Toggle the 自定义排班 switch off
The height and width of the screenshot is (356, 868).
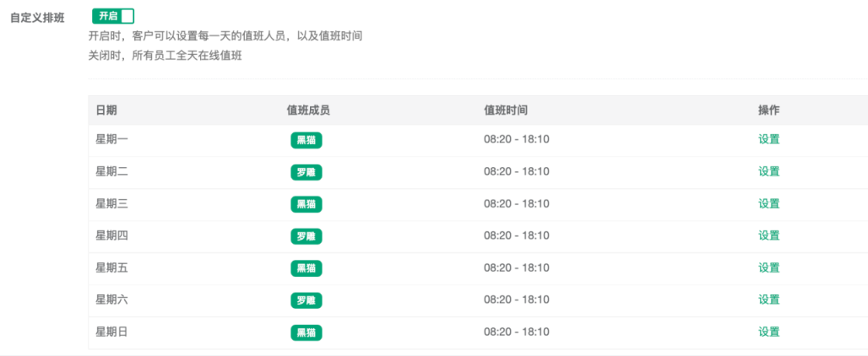(x=112, y=16)
